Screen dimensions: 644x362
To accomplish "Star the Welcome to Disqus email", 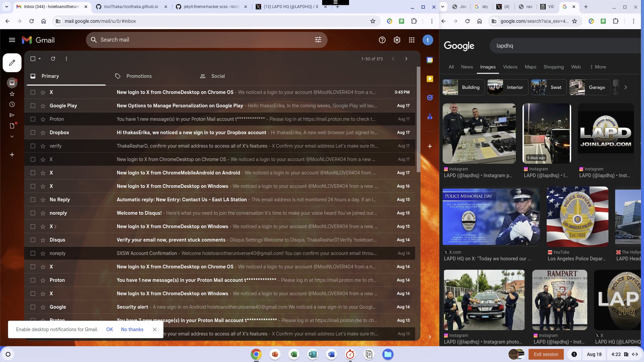I will click(x=43, y=213).
